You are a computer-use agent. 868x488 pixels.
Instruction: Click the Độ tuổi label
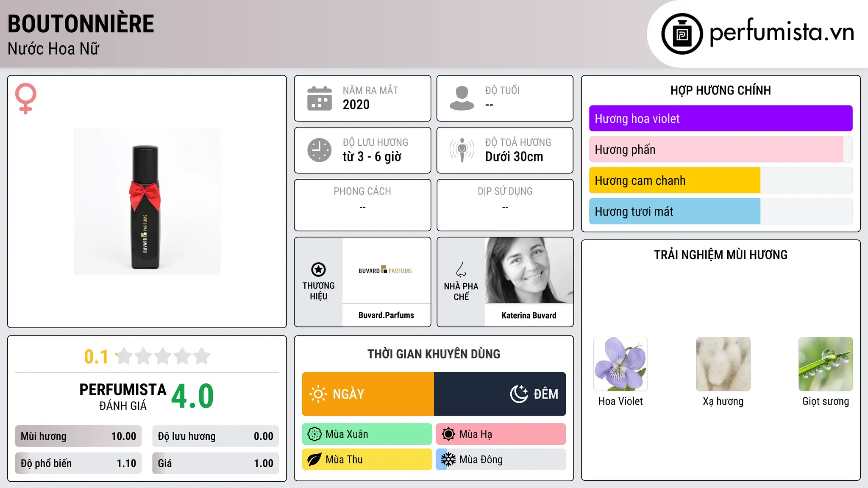tap(502, 90)
